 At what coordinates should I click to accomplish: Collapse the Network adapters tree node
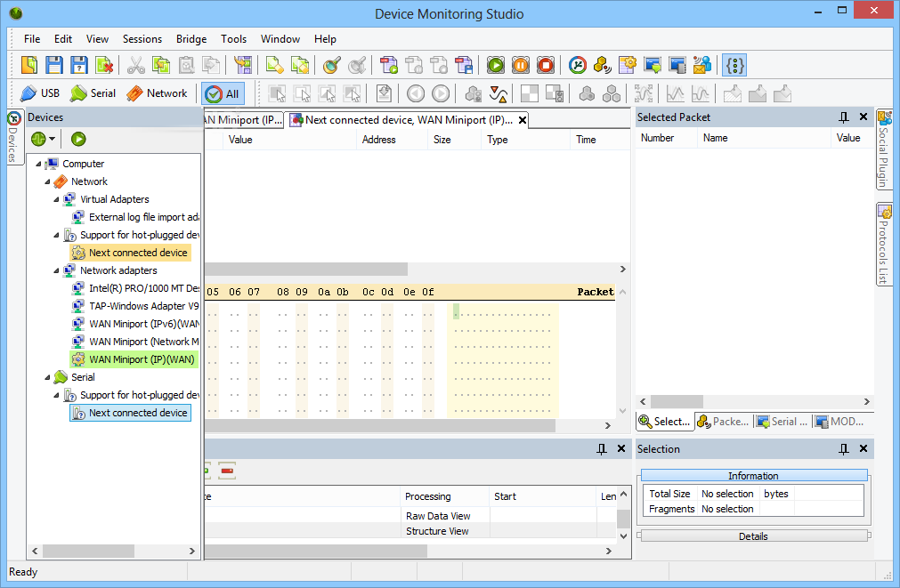pyautogui.click(x=55, y=270)
